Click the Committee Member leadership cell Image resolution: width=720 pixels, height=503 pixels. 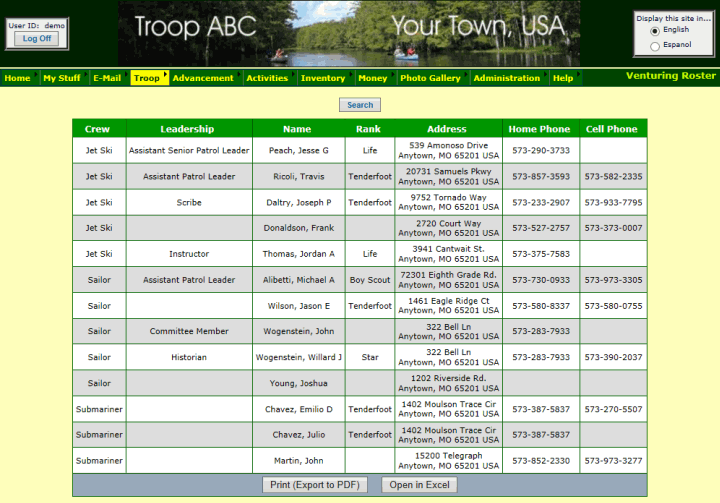coord(189,331)
